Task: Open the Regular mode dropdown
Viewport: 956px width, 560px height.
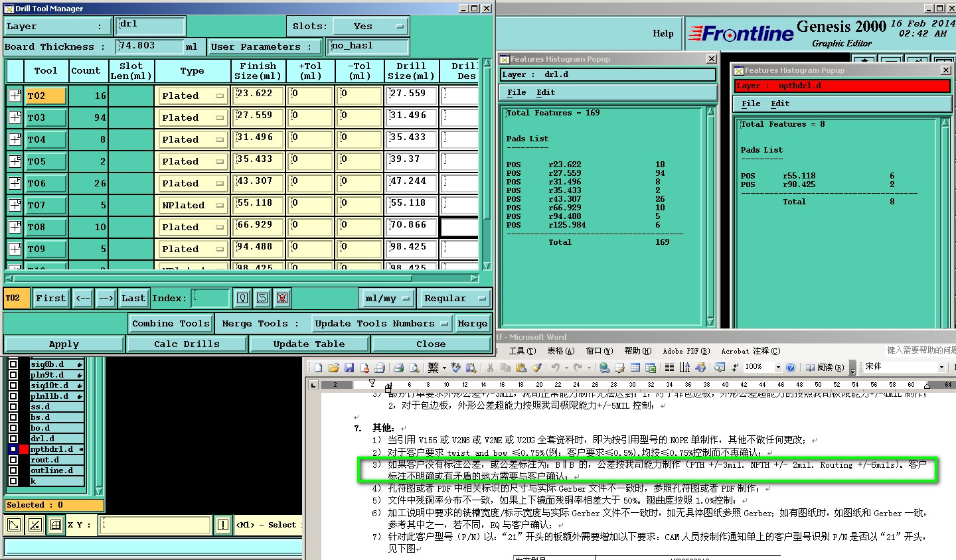Action: (x=455, y=299)
